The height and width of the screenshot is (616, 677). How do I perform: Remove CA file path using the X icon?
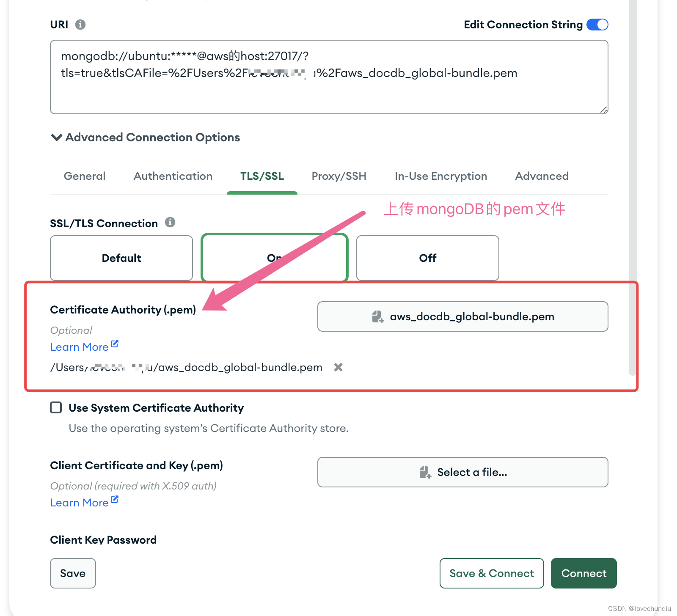(x=338, y=367)
